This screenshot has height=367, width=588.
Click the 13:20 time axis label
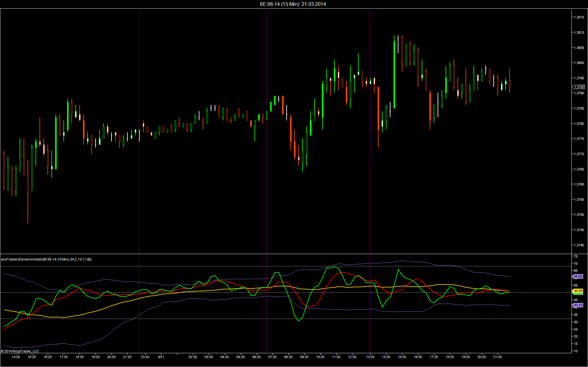click(370, 357)
